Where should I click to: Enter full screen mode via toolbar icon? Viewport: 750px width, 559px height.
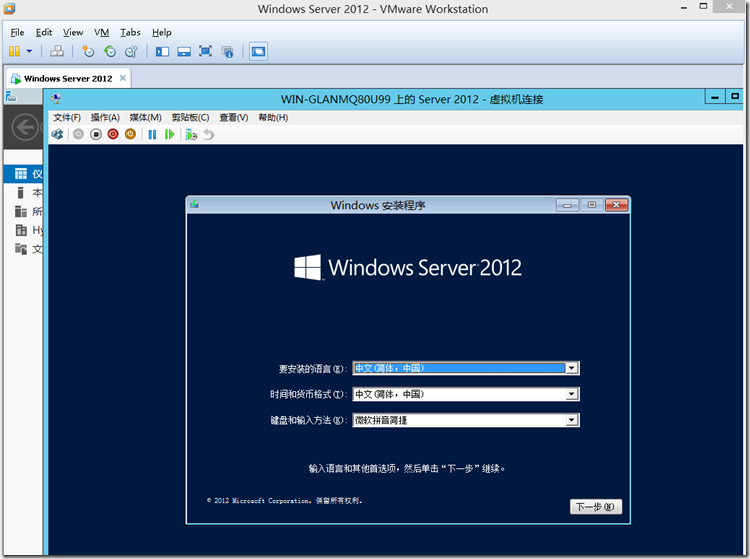[205, 51]
